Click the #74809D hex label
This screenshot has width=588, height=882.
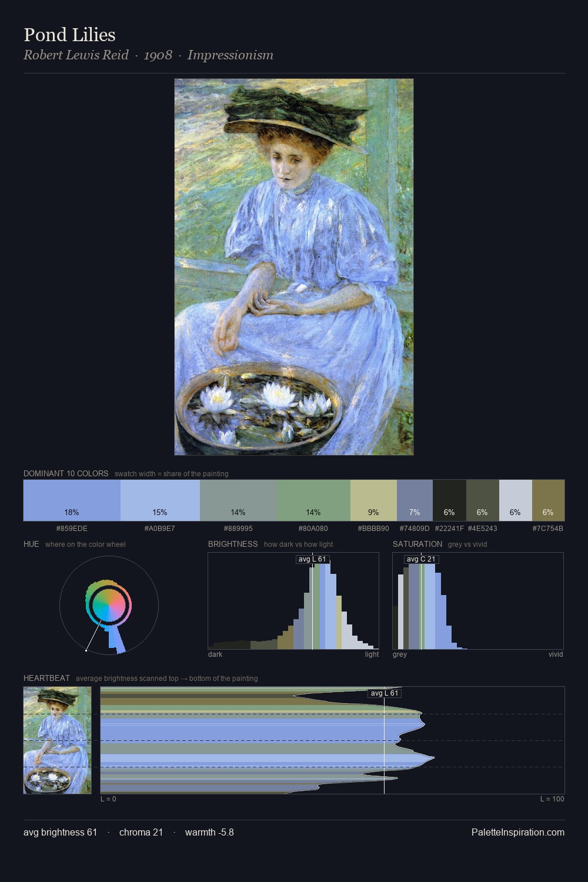point(415,529)
